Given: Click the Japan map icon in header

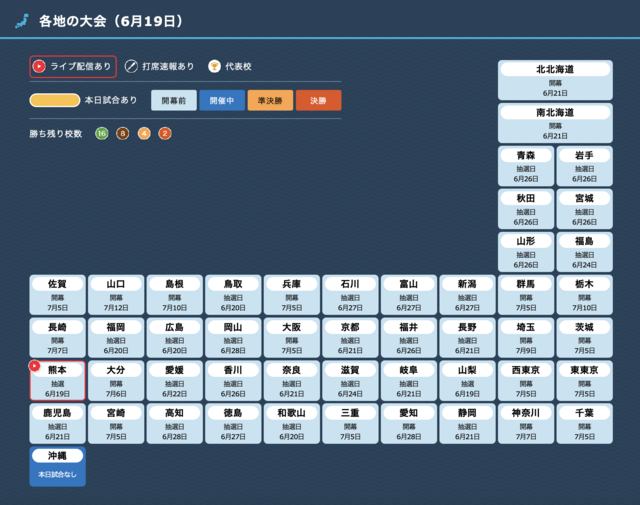Looking at the screenshot, I should pyautogui.click(x=21, y=20).
